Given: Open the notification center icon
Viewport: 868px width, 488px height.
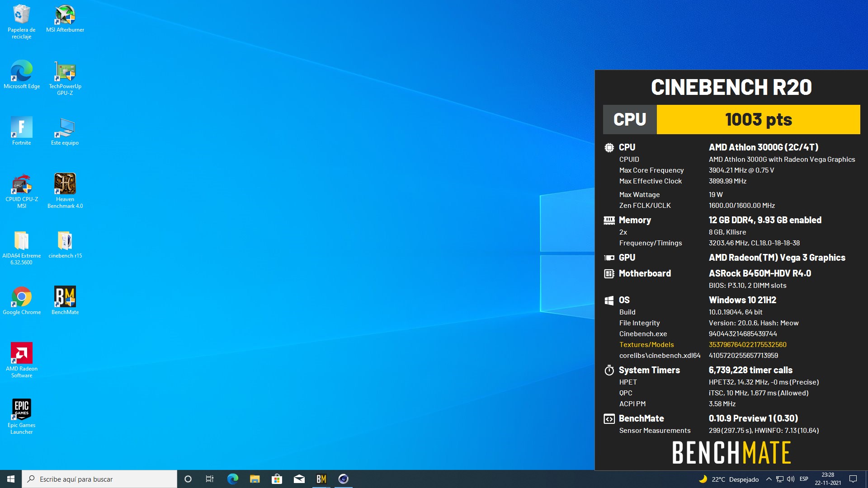Looking at the screenshot, I should coord(853,479).
